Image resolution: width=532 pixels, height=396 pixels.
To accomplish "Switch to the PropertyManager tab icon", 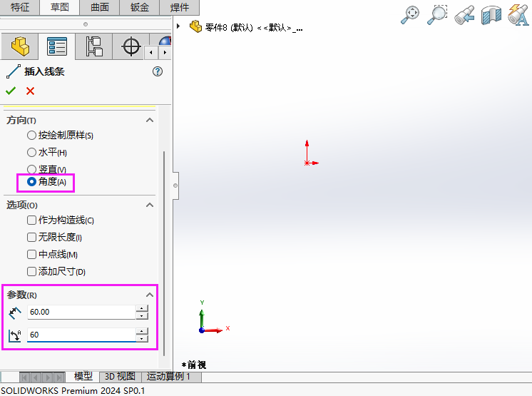I will point(57,46).
